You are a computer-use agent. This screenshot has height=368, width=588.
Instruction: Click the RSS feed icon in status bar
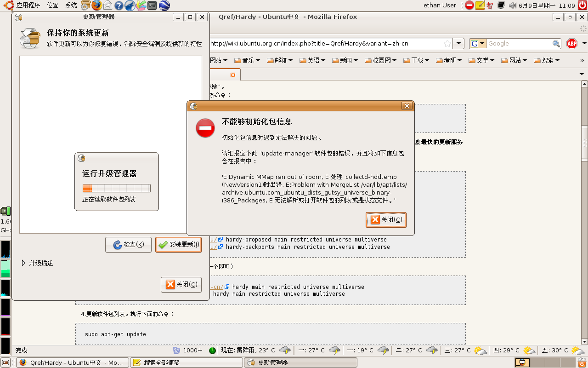pyautogui.click(x=176, y=351)
